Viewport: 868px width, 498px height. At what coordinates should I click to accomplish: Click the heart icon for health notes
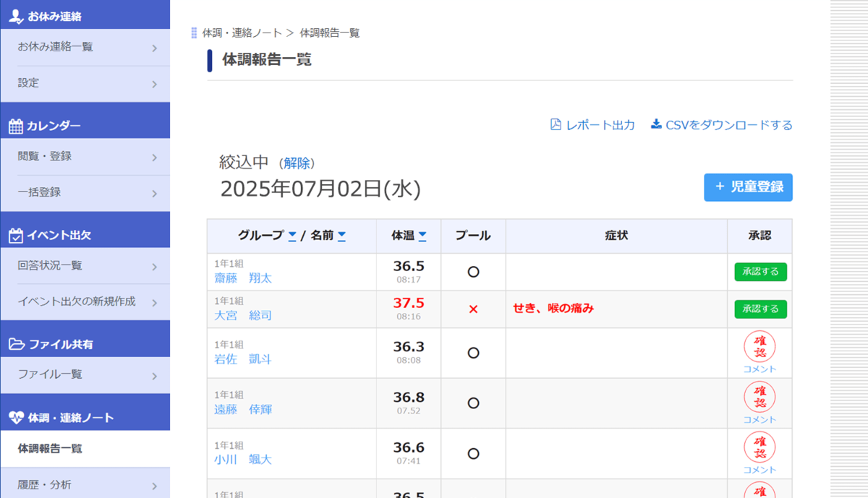click(x=16, y=418)
